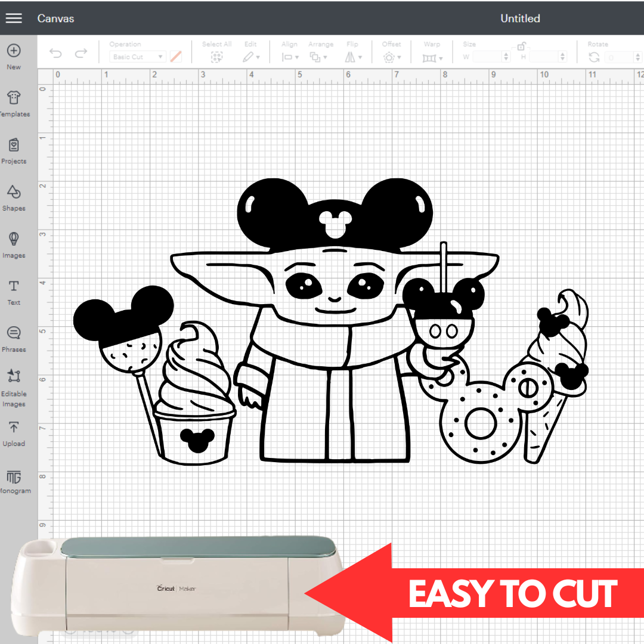Open the hamburger main menu

coord(14,18)
